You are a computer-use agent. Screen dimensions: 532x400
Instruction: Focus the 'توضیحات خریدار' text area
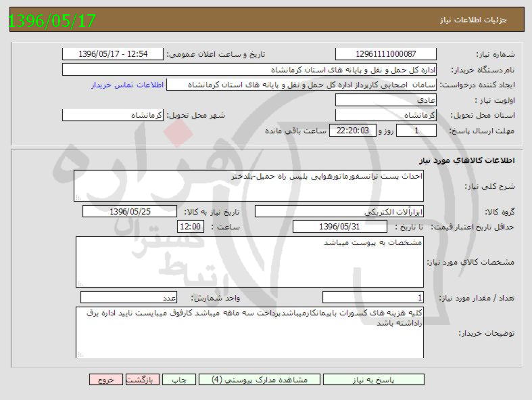click(x=249, y=332)
